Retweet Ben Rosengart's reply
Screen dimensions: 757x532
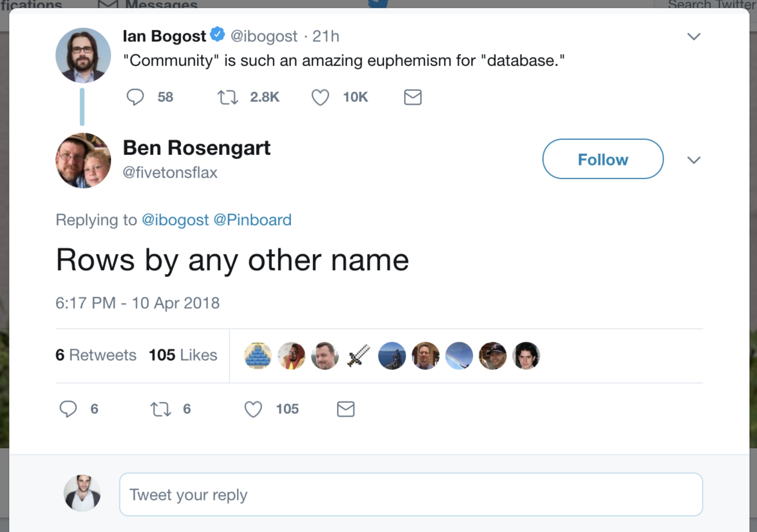(160, 409)
